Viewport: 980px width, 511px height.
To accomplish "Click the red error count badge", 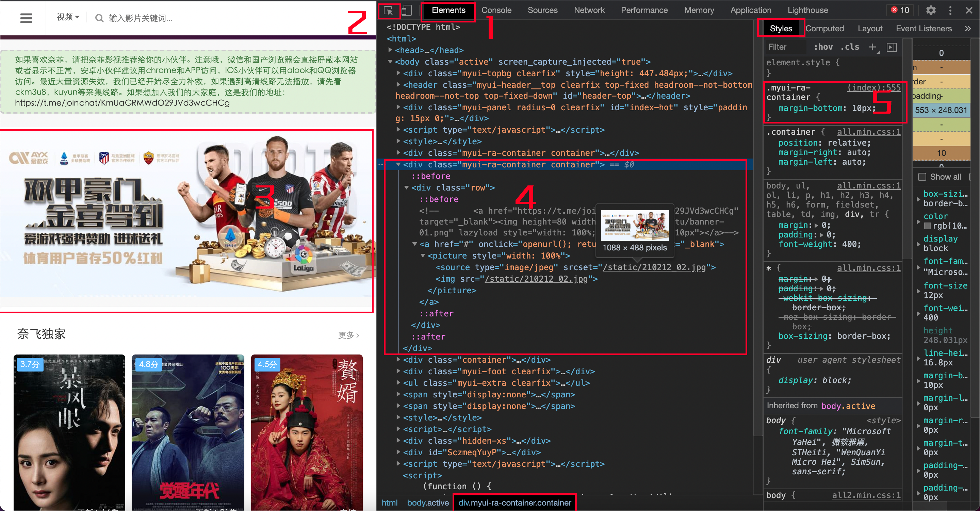I will click(x=900, y=10).
